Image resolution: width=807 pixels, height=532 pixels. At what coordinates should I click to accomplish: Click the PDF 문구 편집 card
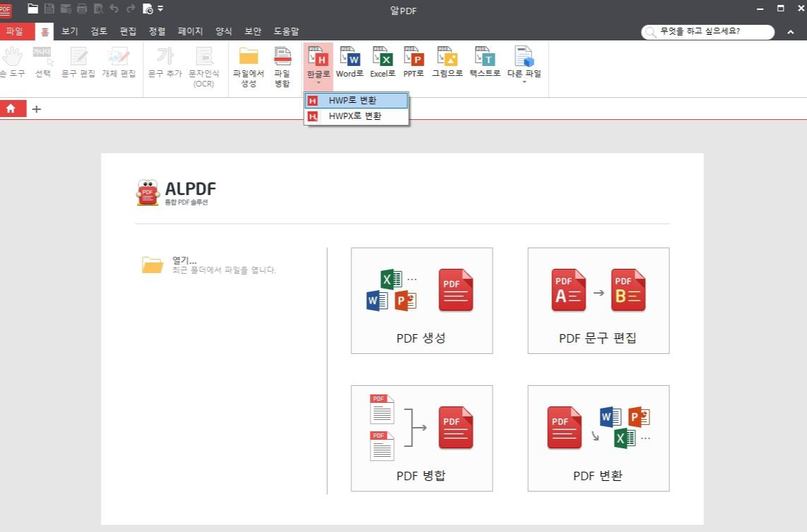[x=598, y=301]
